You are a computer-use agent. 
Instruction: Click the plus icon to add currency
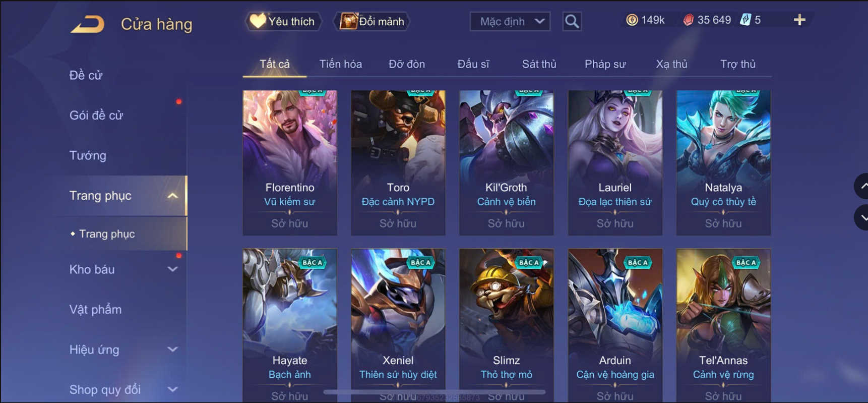coord(799,20)
